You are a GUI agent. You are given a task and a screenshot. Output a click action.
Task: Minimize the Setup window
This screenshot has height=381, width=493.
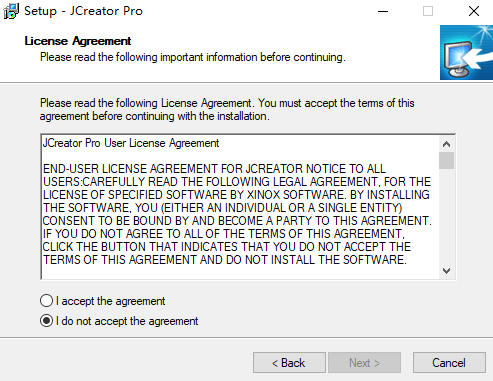click(x=383, y=11)
